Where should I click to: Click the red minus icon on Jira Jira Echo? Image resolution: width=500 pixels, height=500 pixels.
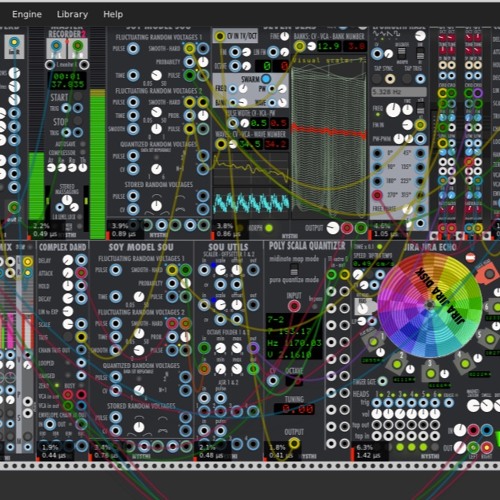point(470,258)
